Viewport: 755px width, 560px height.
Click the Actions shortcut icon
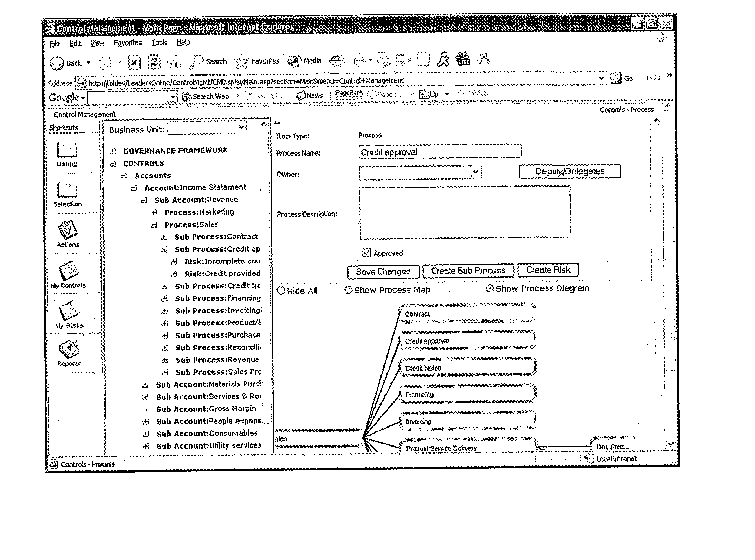[68, 230]
